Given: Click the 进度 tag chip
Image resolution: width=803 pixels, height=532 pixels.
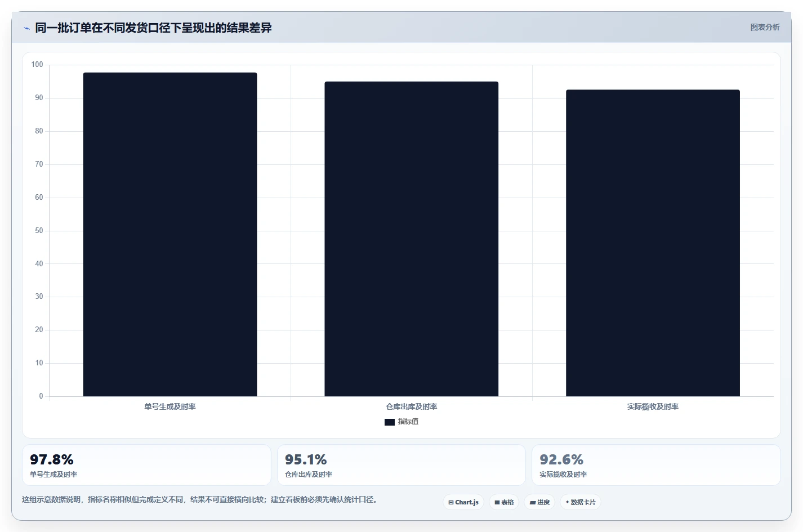Looking at the screenshot, I should pos(539,502).
